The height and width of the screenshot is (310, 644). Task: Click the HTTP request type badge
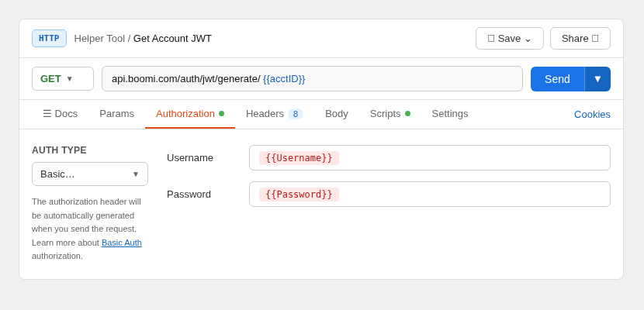[49, 38]
